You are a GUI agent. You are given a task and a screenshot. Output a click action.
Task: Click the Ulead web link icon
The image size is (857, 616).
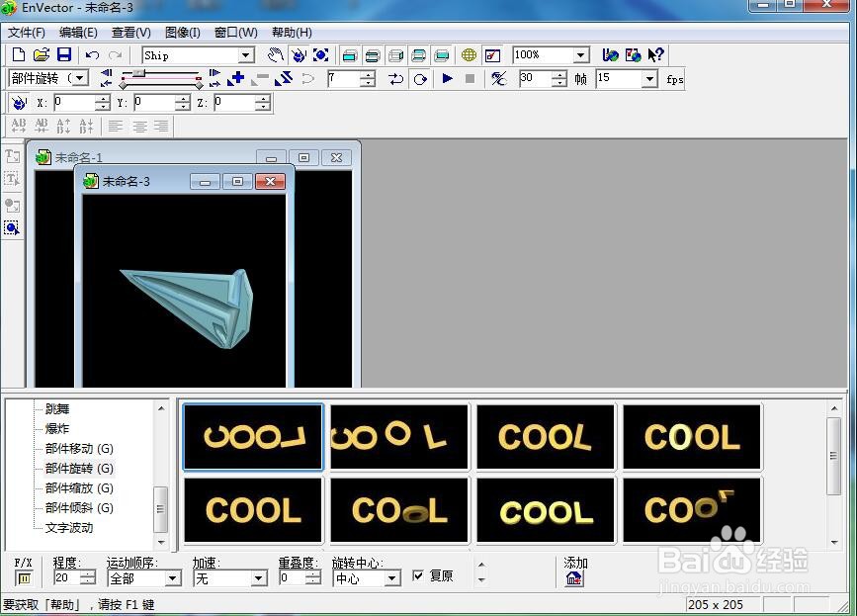coord(610,54)
